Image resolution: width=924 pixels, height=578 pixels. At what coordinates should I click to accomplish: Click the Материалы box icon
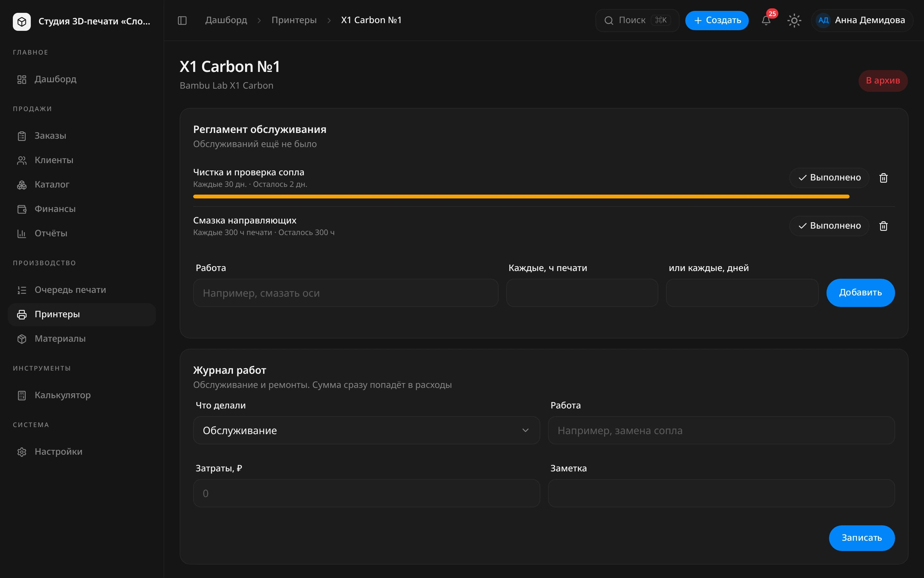click(x=22, y=339)
